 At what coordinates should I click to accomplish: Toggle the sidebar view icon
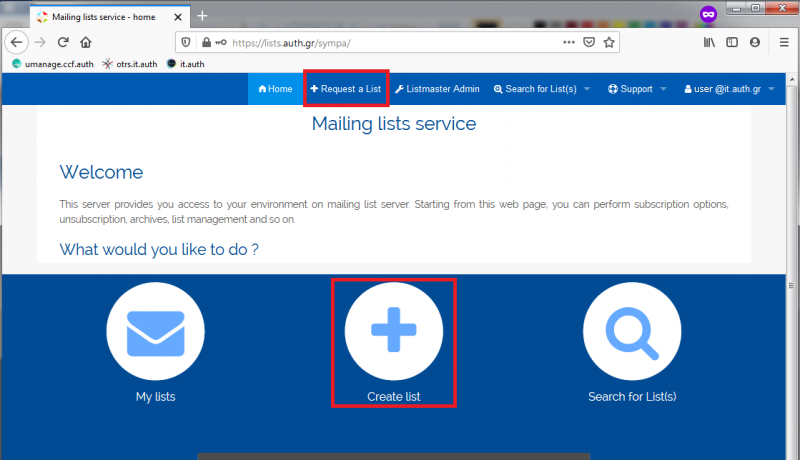pos(732,42)
